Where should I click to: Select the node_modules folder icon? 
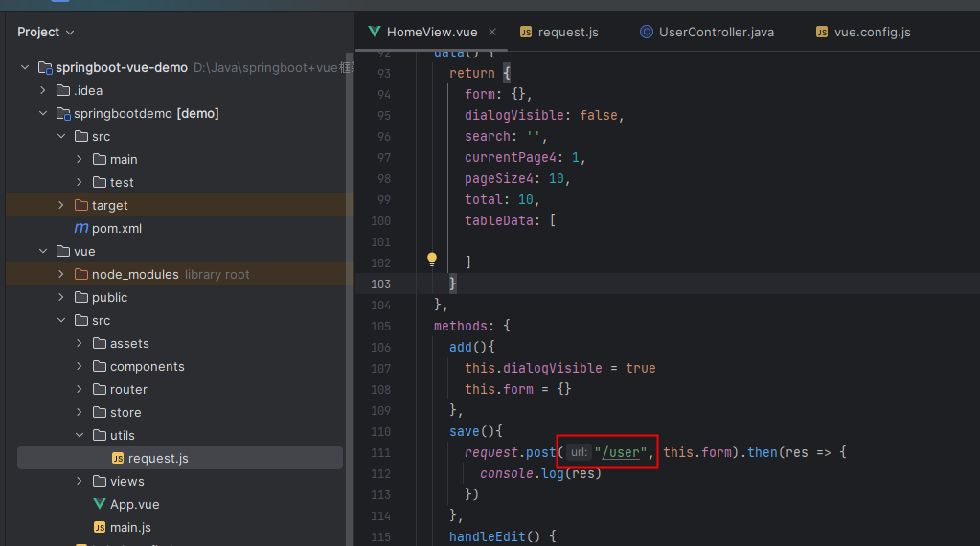[x=81, y=274]
